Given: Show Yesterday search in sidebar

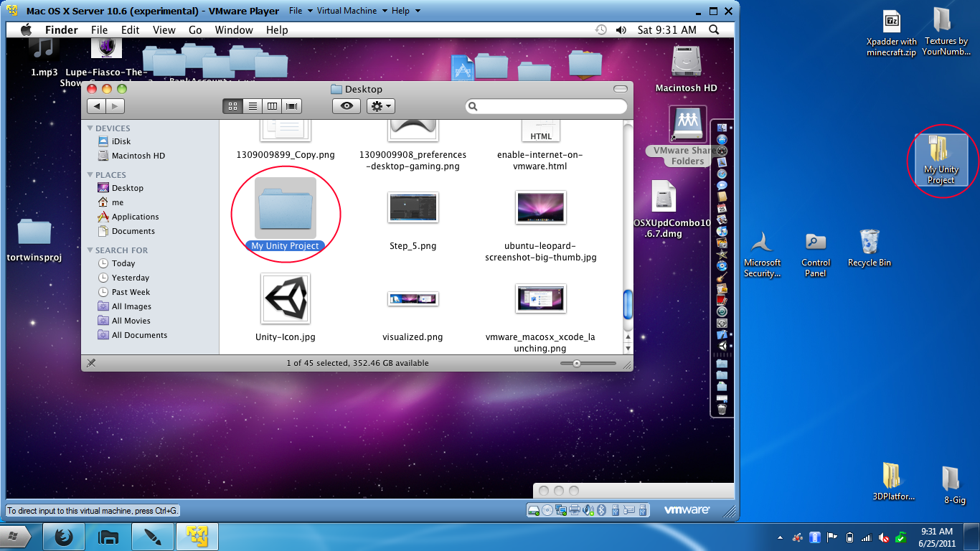Looking at the screenshot, I should click(130, 278).
